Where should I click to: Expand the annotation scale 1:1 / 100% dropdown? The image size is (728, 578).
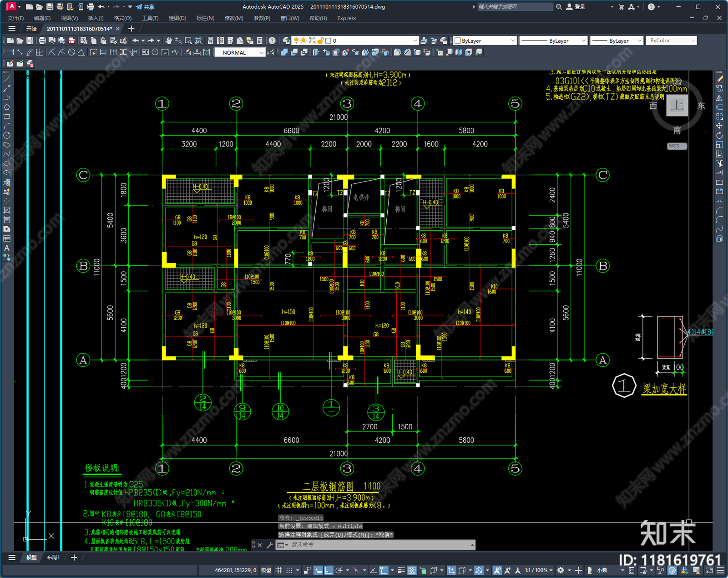[539, 570]
